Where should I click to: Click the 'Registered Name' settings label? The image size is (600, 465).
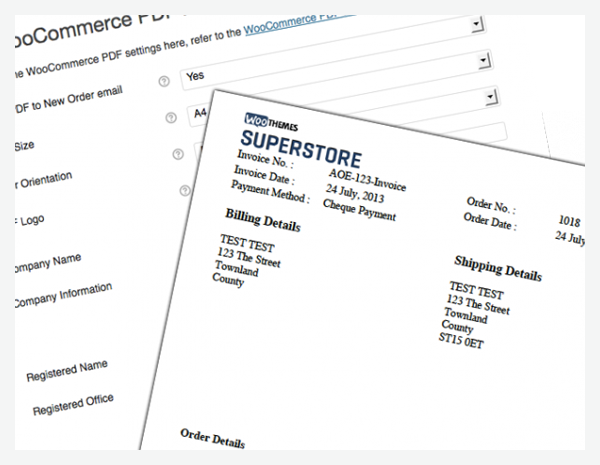point(67,370)
